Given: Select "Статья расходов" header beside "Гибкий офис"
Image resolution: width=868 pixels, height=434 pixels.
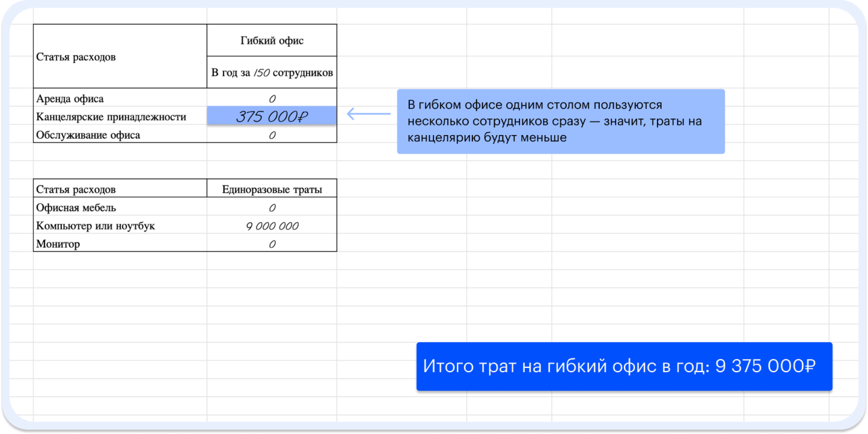Looking at the screenshot, I should coord(120,57).
